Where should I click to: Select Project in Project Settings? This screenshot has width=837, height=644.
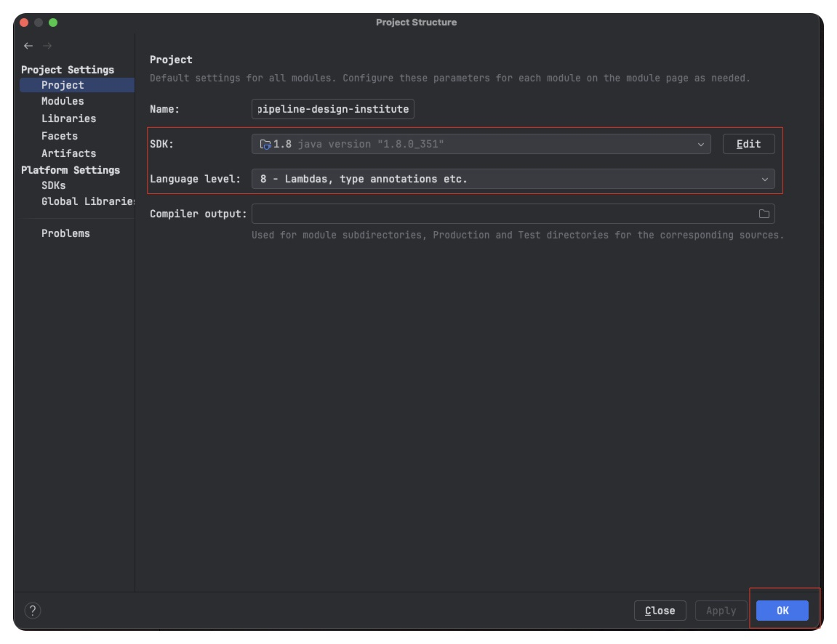pyautogui.click(x=63, y=85)
